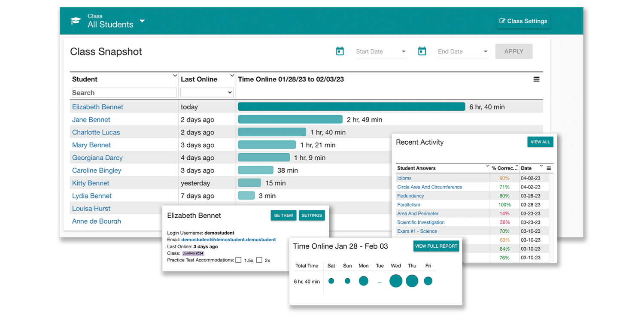Expand the All Students class dropdown
644x322 pixels.
point(142,21)
